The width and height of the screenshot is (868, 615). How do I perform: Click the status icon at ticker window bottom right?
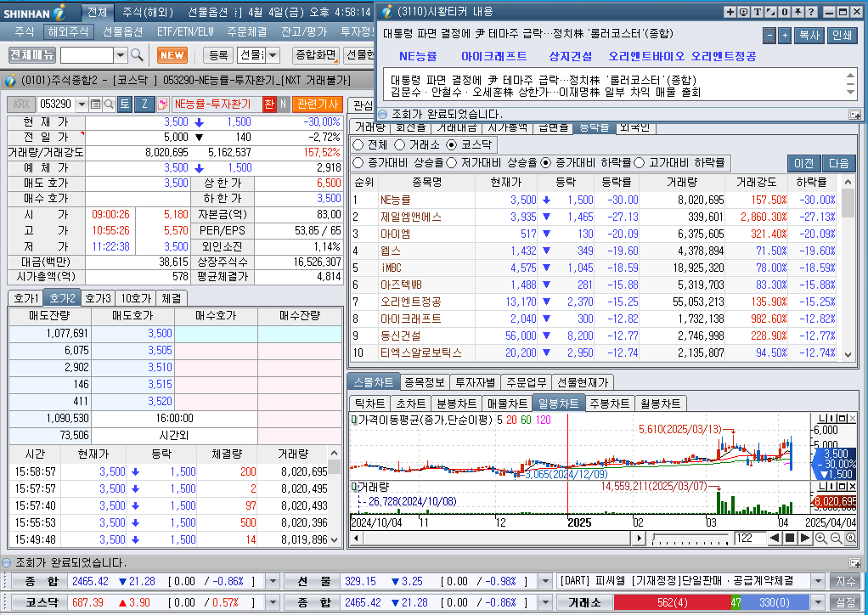[x=854, y=115]
